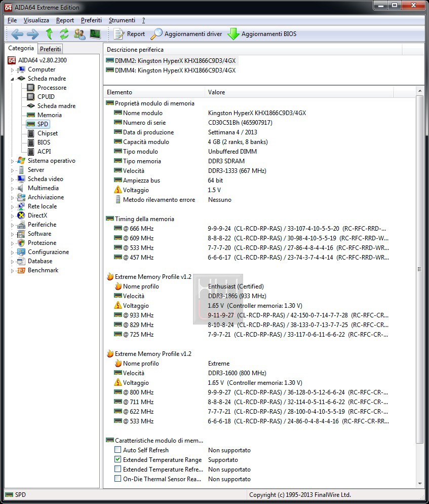The width and height of the screenshot is (429, 504).
Task: Click the Rete locale network icon
Action: (x=21, y=206)
